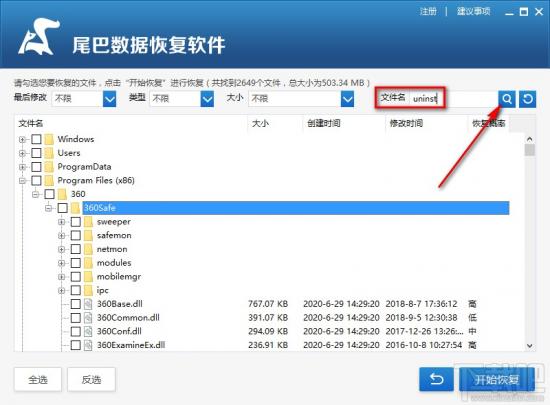
Task: Collapse the 360Safe folder node
Action: (x=48, y=208)
